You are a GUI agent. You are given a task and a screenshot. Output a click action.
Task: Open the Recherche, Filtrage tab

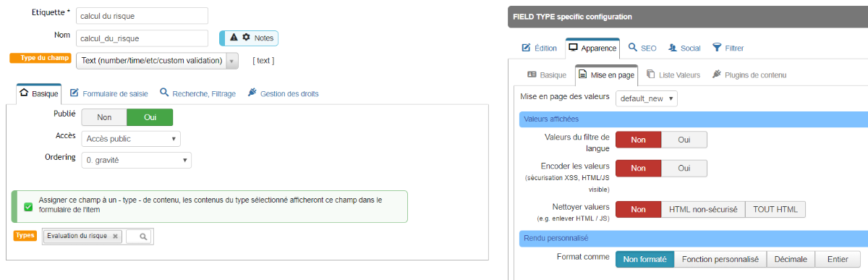197,93
